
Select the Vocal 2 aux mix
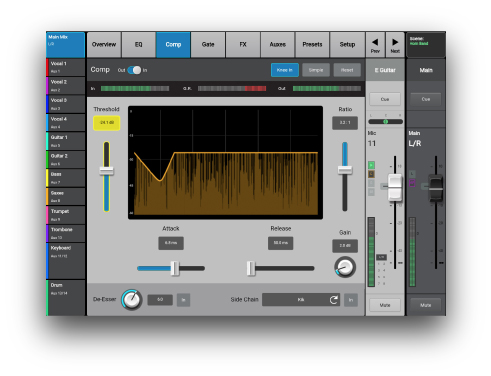click(x=66, y=86)
